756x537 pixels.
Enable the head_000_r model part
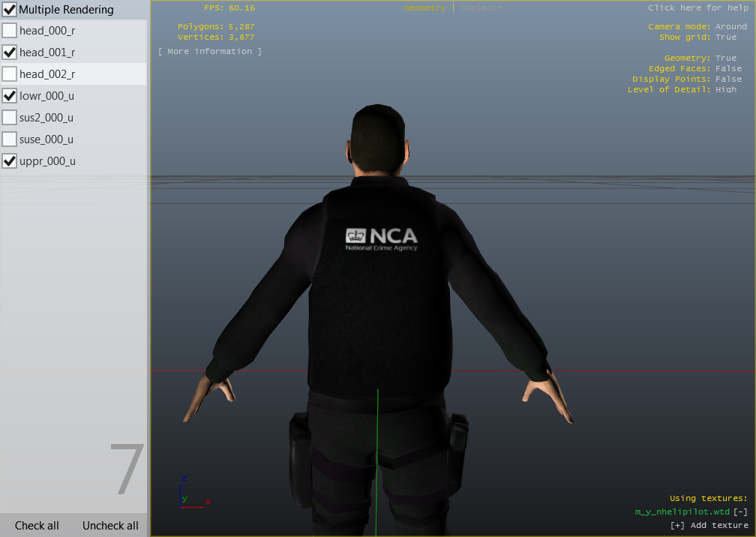coord(10,31)
